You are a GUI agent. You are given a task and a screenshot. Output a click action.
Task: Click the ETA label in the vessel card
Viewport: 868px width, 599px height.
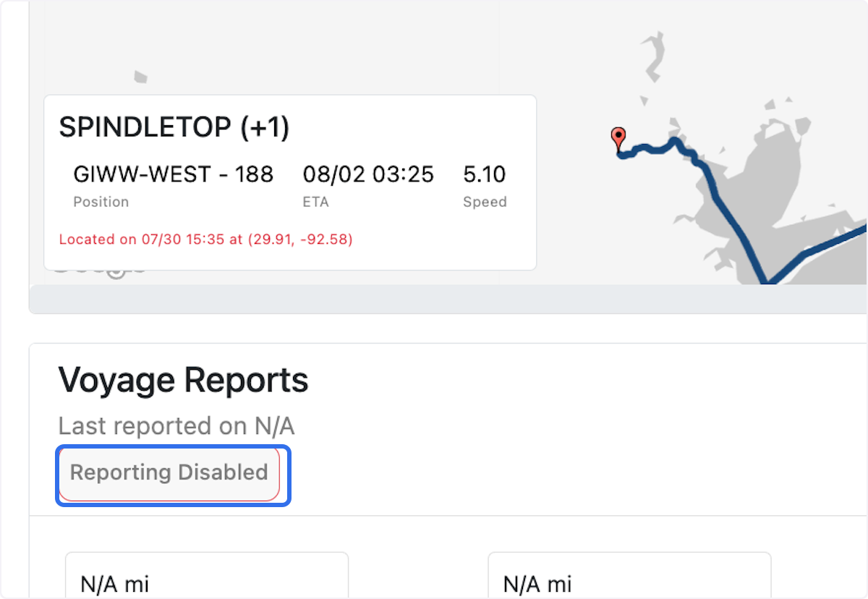tap(315, 202)
